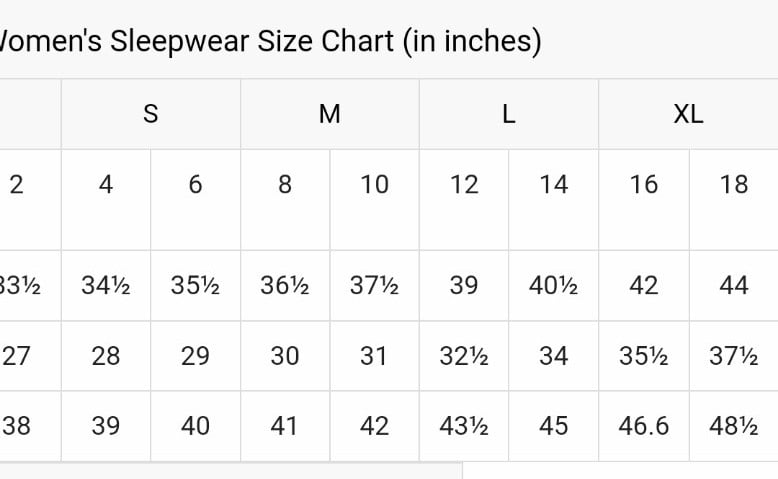Click the numeric size 18 cell
778x479 pixels.
tap(734, 200)
